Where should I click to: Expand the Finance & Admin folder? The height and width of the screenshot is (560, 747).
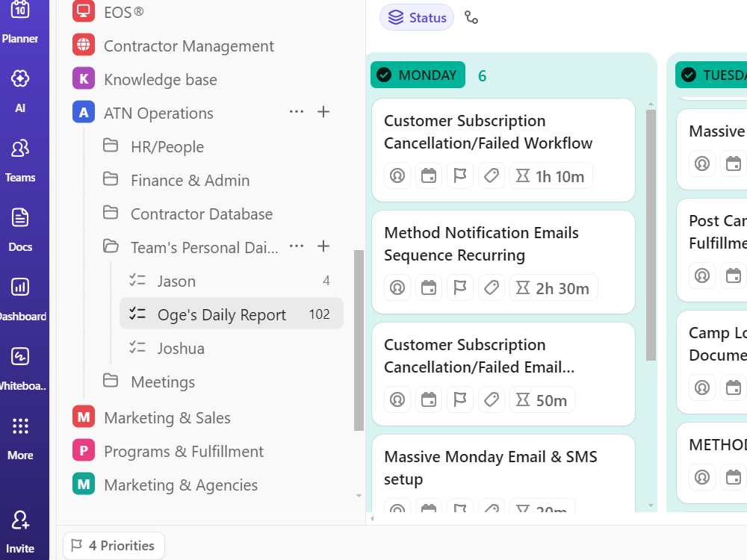tap(111, 179)
